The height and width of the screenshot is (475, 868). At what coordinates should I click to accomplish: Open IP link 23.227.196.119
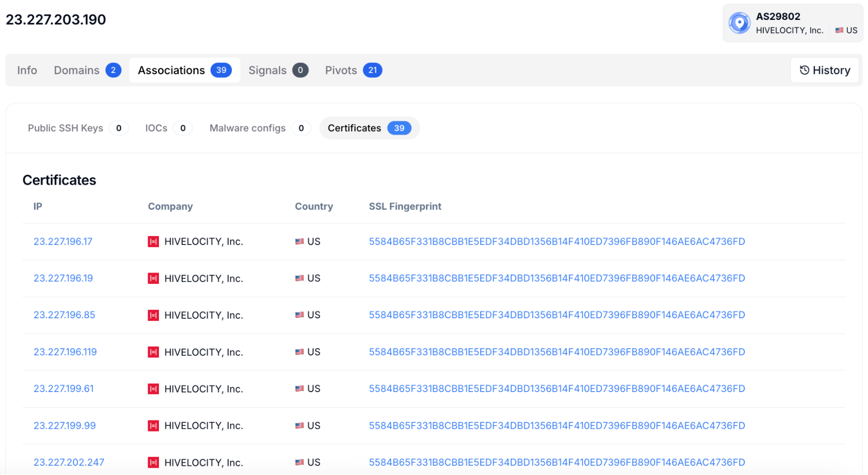pos(65,352)
